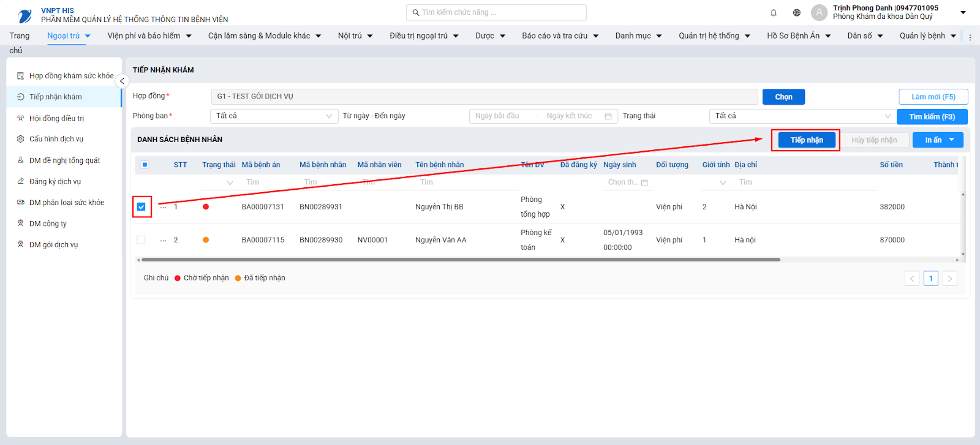Image resolution: width=980 pixels, height=445 pixels.
Task: Focus the Tìm kiếm chức năng search box
Action: point(496,12)
